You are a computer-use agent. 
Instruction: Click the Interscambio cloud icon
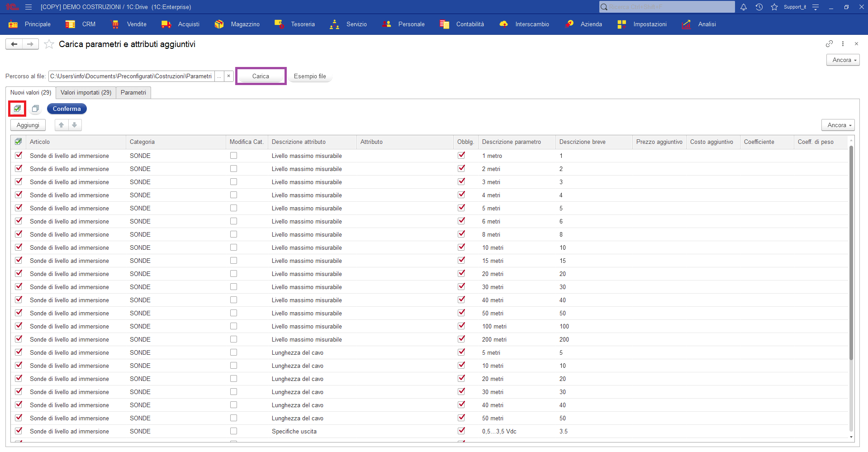pyautogui.click(x=503, y=24)
